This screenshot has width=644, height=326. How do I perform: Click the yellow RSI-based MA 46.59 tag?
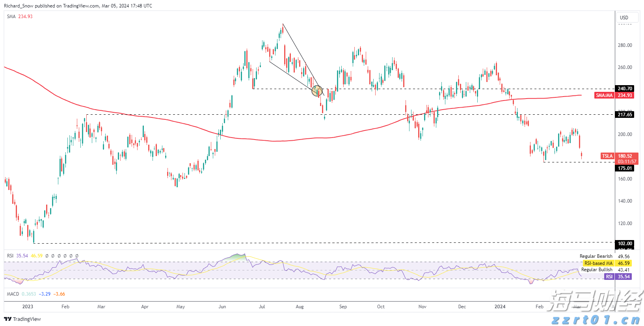(x=607, y=263)
